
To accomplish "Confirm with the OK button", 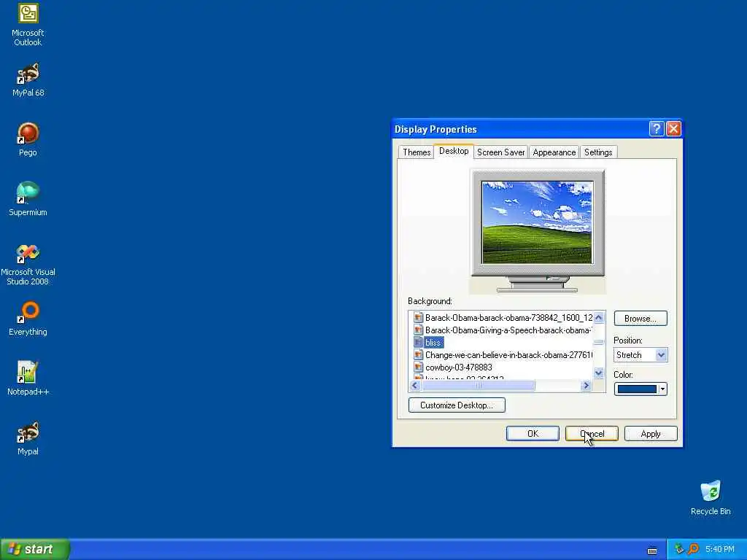I will pyautogui.click(x=533, y=434).
